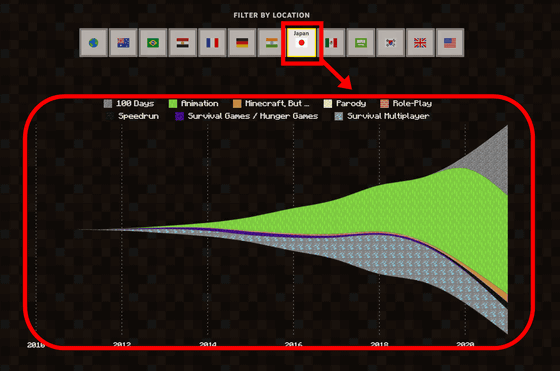Toggle the 100 Days legend entry
This screenshot has width=560, height=371.
(x=129, y=104)
